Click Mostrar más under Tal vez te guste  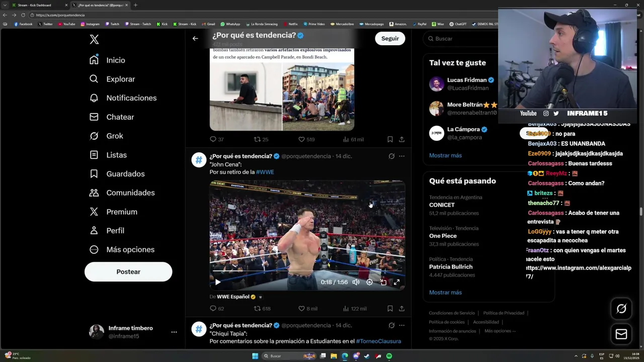(445, 155)
